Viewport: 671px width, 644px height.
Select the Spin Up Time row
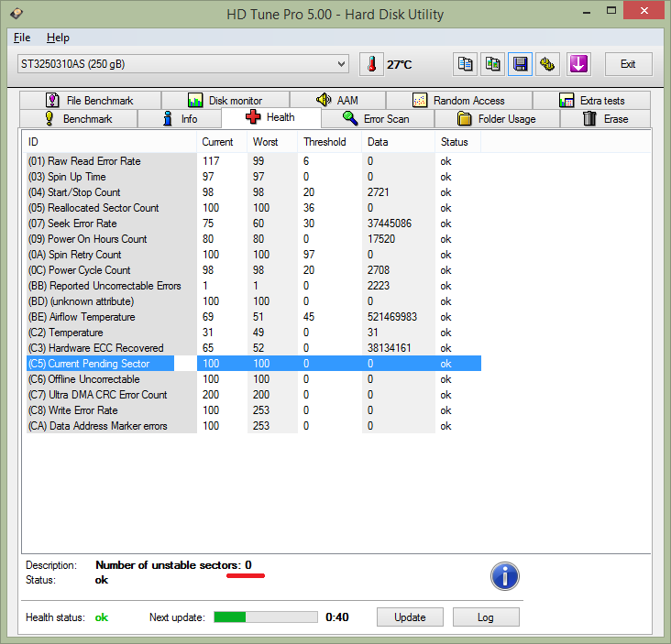pyautogui.click(x=254, y=177)
